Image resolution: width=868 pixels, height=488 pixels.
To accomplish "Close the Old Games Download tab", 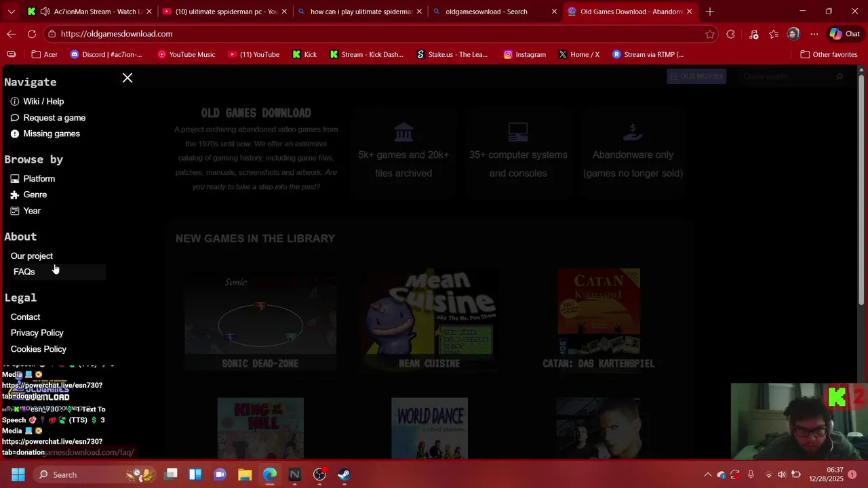I will 690,12.
